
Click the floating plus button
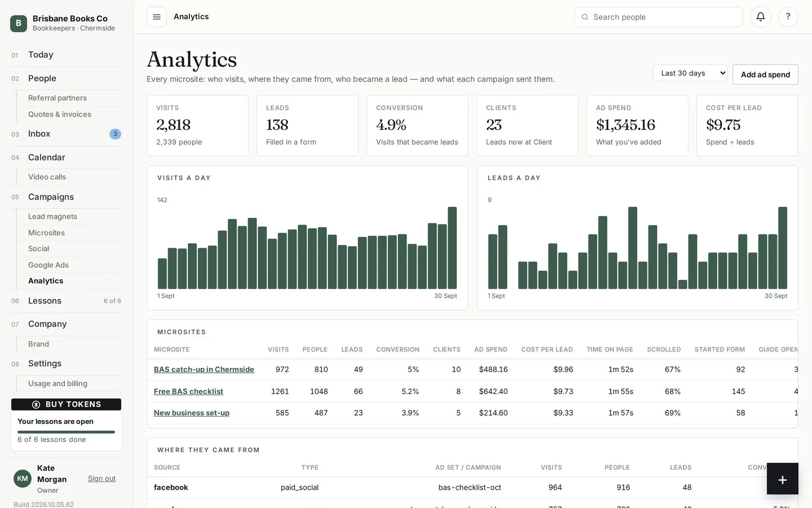tap(783, 479)
